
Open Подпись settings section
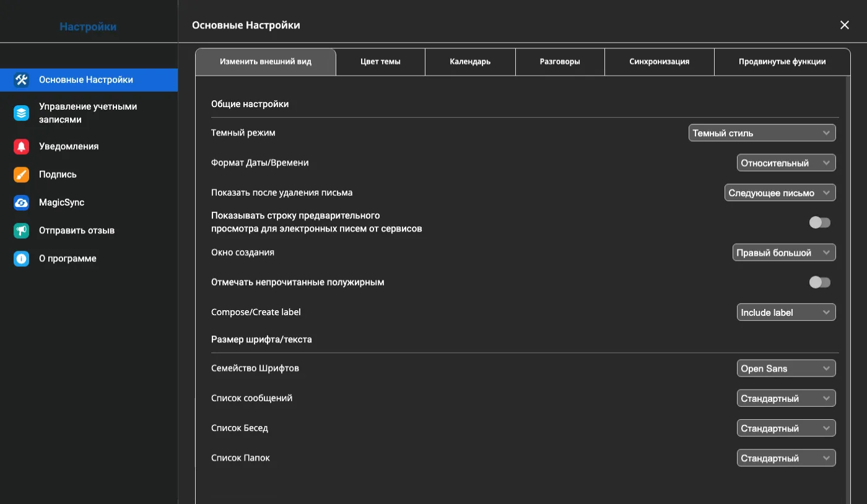pos(89,175)
